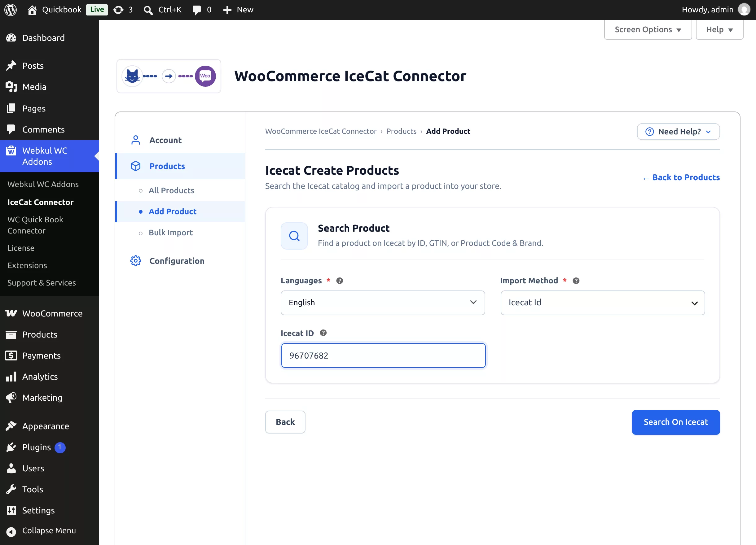
Task: Click the Users person icon
Action: [x=11, y=468]
